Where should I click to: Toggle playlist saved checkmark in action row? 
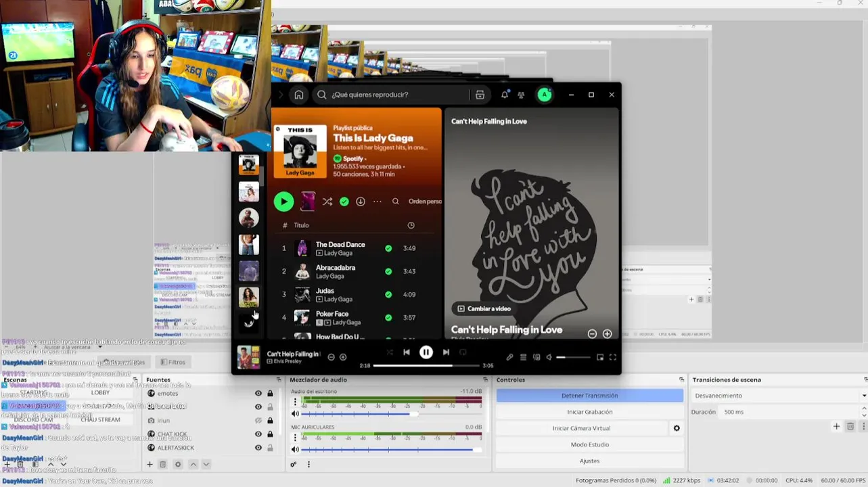pos(344,202)
